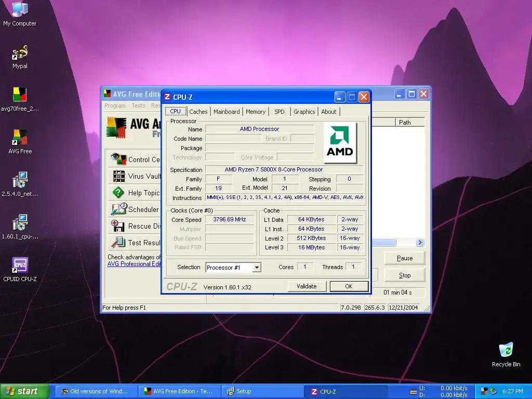Open AVG Help Topics question icon
The width and height of the screenshot is (532, 399).
coord(118,193)
